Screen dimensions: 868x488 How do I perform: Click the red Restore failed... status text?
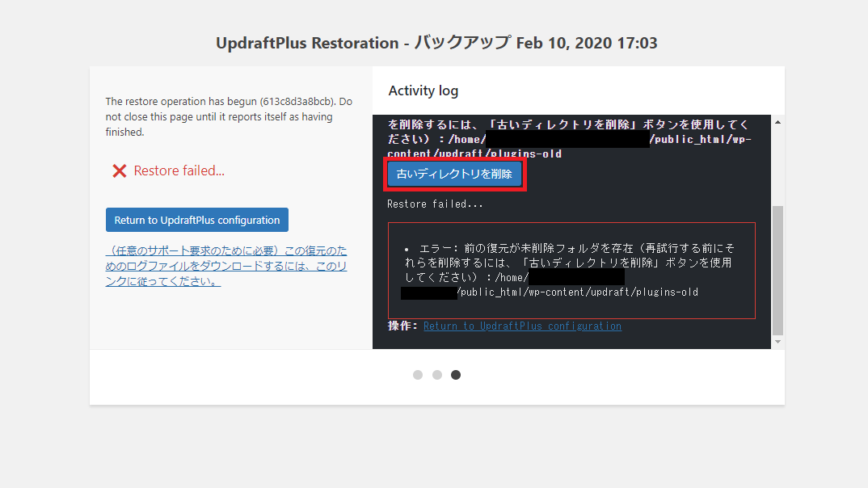tap(179, 170)
